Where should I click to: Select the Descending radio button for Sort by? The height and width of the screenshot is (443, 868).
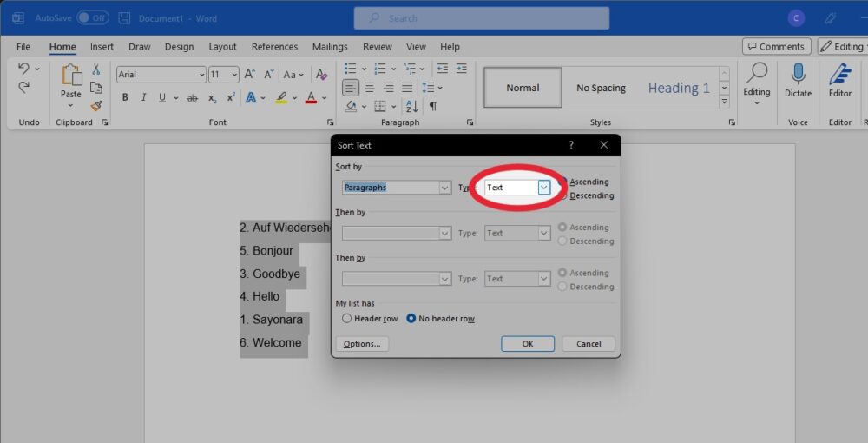(x=562, y=195)
